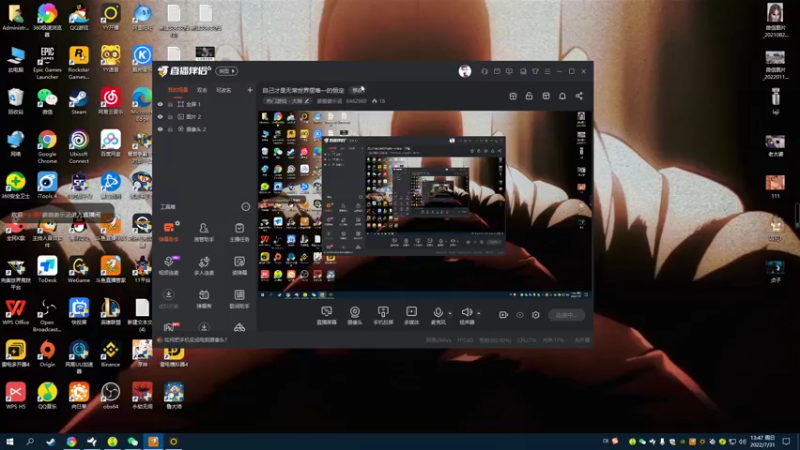The width and height of the screenshot is (800, 450).
Task: Open the taskbar clock and date
Action: pos(763,441)
